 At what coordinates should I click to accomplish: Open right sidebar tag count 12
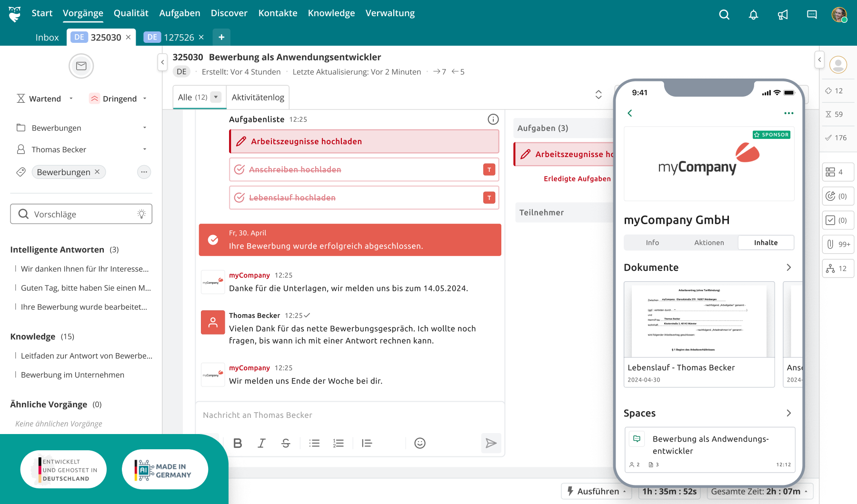834,91
